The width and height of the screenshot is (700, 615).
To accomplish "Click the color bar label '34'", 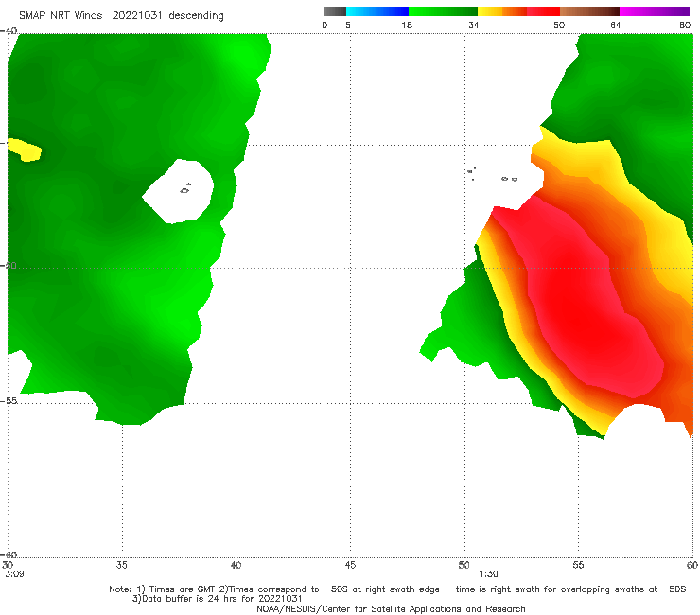I will [x=474, y=26].
